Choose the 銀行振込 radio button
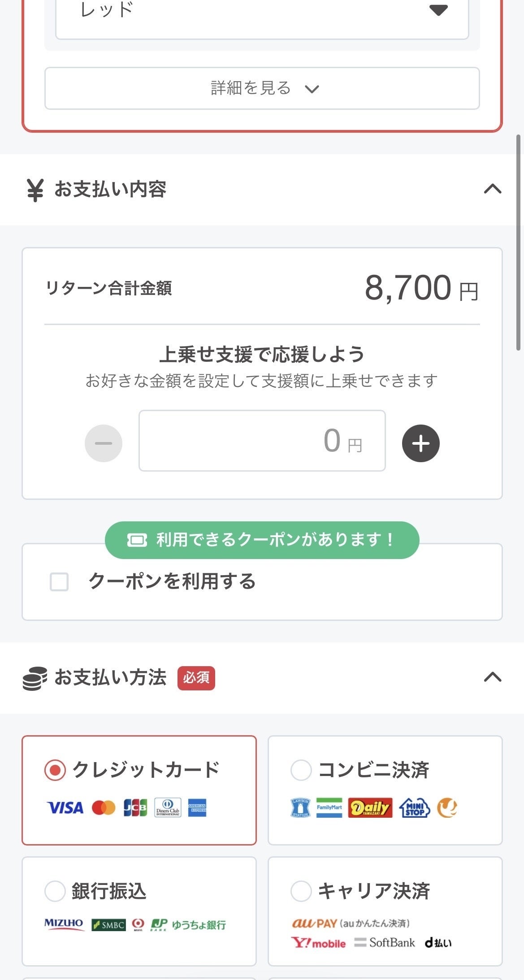 [55, 891]
